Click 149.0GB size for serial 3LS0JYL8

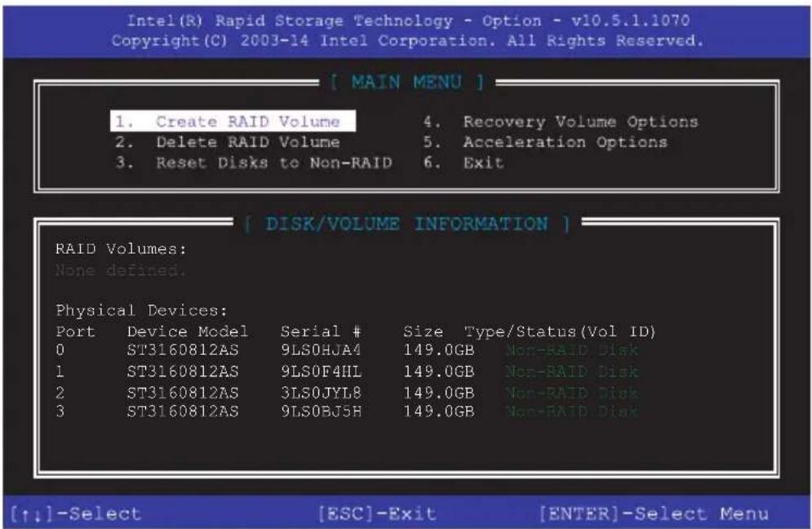click(x=438, y=393)
